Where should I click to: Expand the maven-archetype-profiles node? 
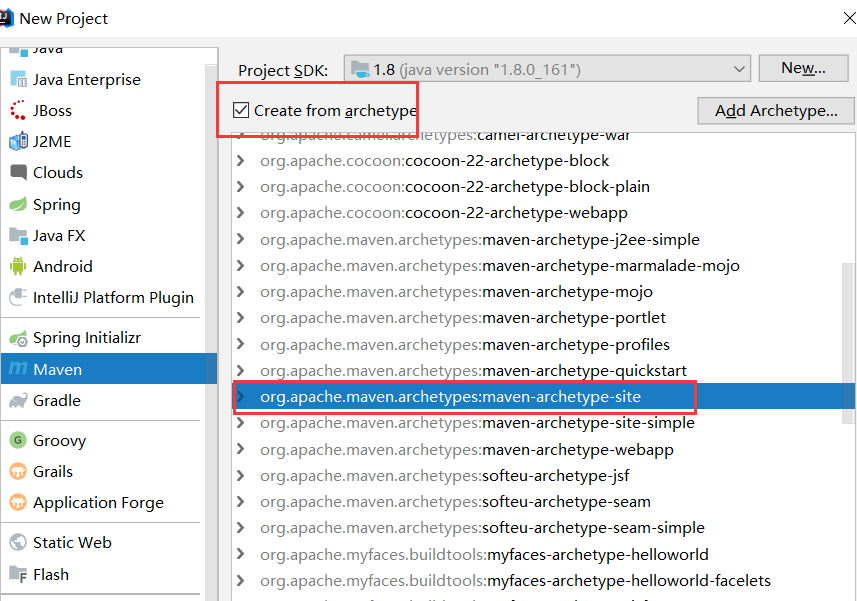coord(240,344)
